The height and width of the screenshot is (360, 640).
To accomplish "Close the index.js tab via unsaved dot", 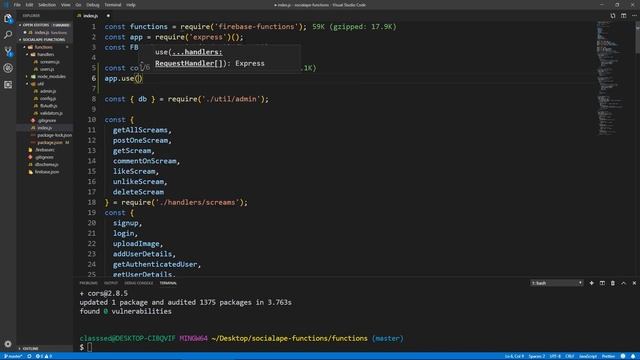I will click(108, 16).
